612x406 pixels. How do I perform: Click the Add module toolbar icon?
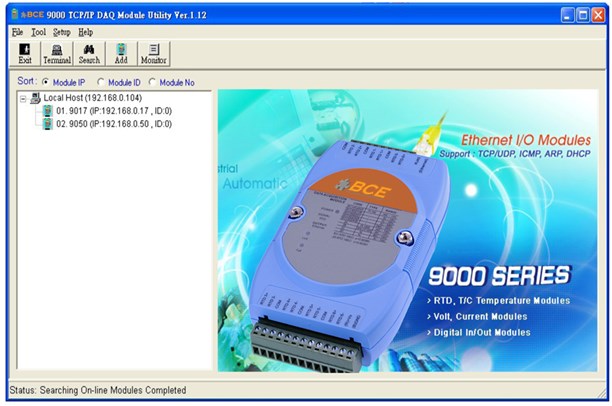coord(121,53)
